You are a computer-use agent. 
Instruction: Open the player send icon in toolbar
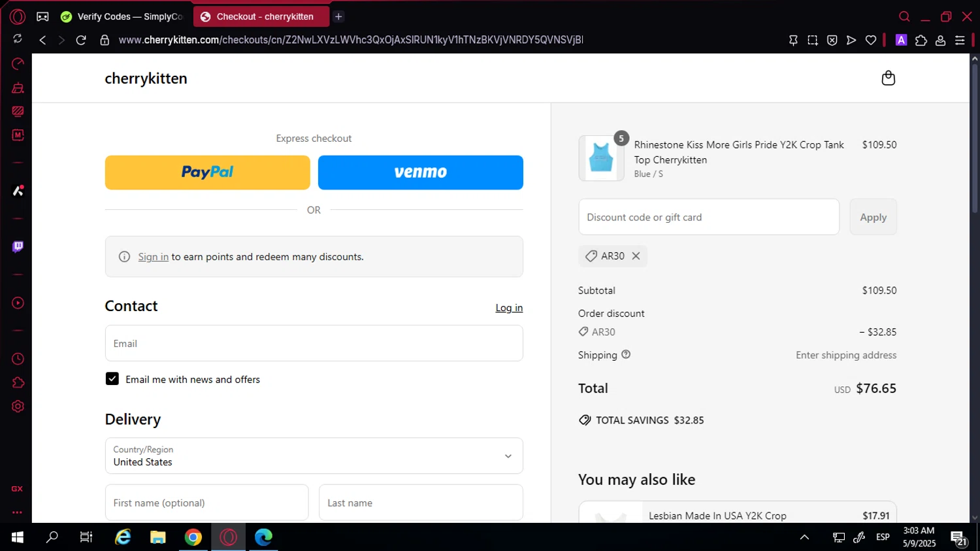point(851,40)
